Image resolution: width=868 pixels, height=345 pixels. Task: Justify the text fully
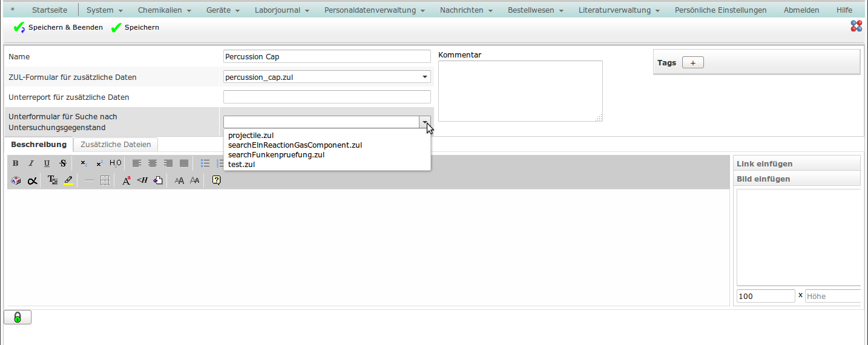click(184, 163)
